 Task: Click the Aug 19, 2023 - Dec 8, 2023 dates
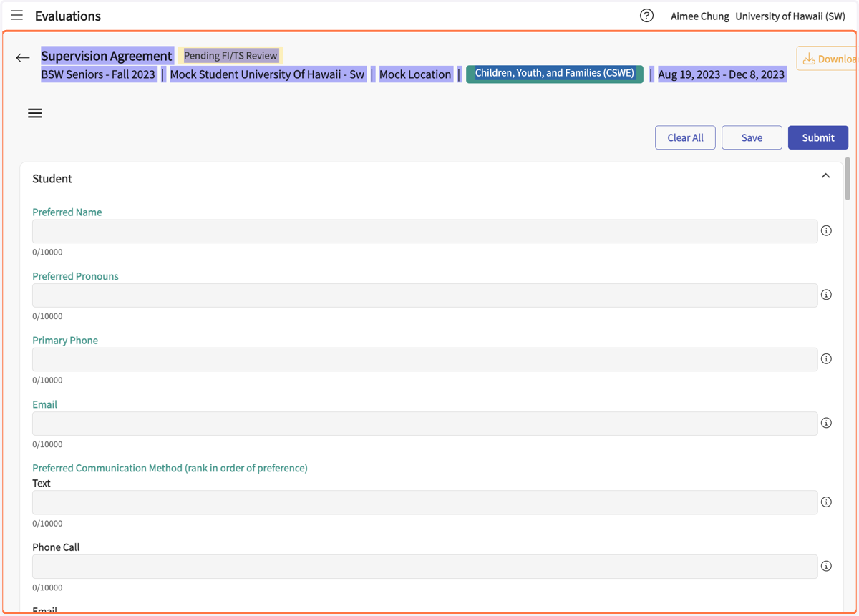point(721,74)
